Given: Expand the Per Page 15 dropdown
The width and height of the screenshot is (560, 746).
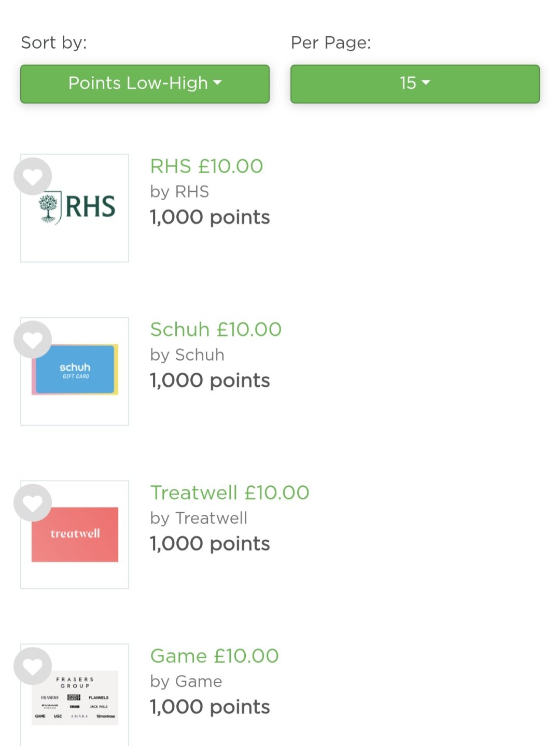Looking at the screenshot, I should (415, 83).
